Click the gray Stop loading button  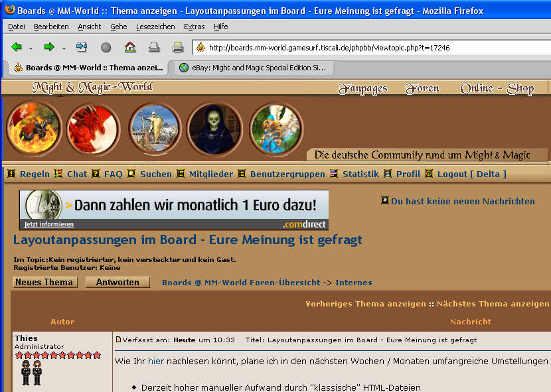point(106,47)
